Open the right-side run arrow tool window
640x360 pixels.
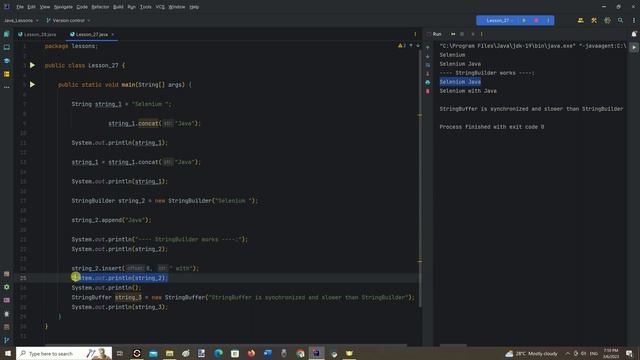pos(634,47)
